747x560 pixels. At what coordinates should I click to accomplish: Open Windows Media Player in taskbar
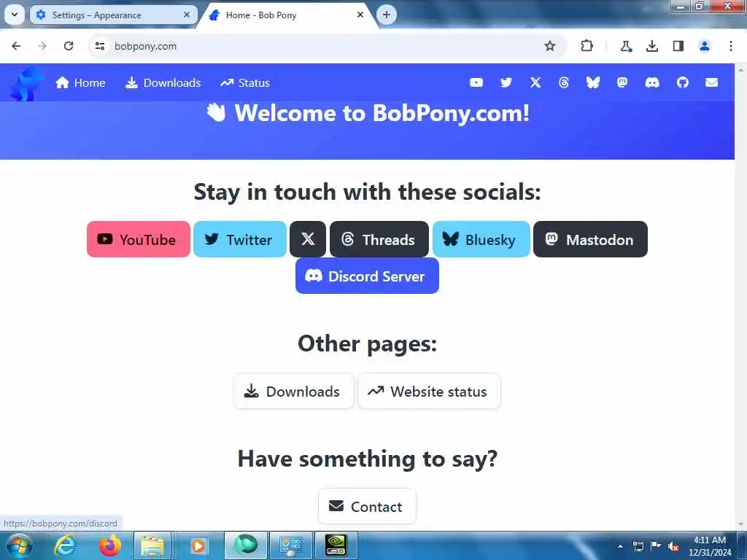[x=198, y=545]
